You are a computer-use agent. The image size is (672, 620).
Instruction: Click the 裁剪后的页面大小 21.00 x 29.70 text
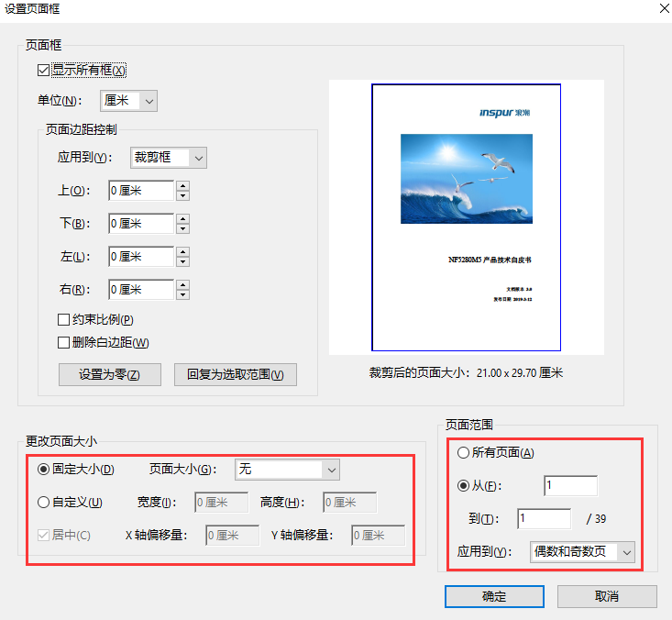click(466, 373)
